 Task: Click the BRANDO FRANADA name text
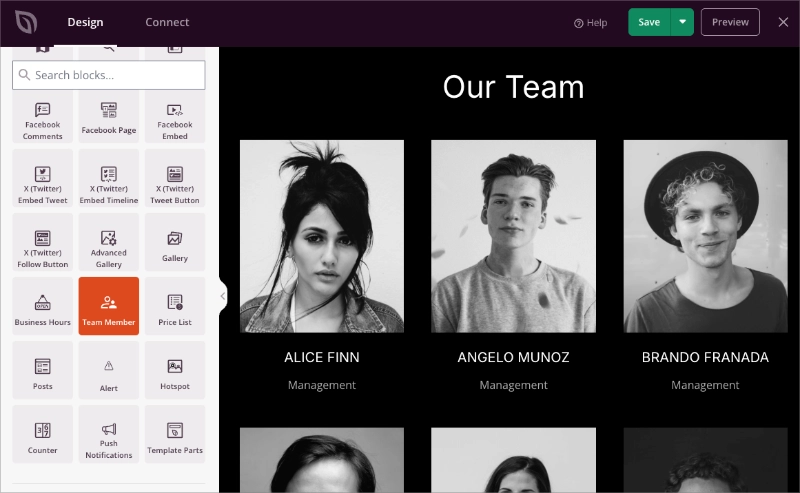tap(705, 357)
